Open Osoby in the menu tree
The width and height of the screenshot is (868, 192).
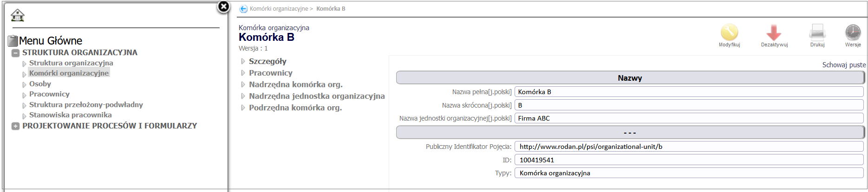click(40, 84)
